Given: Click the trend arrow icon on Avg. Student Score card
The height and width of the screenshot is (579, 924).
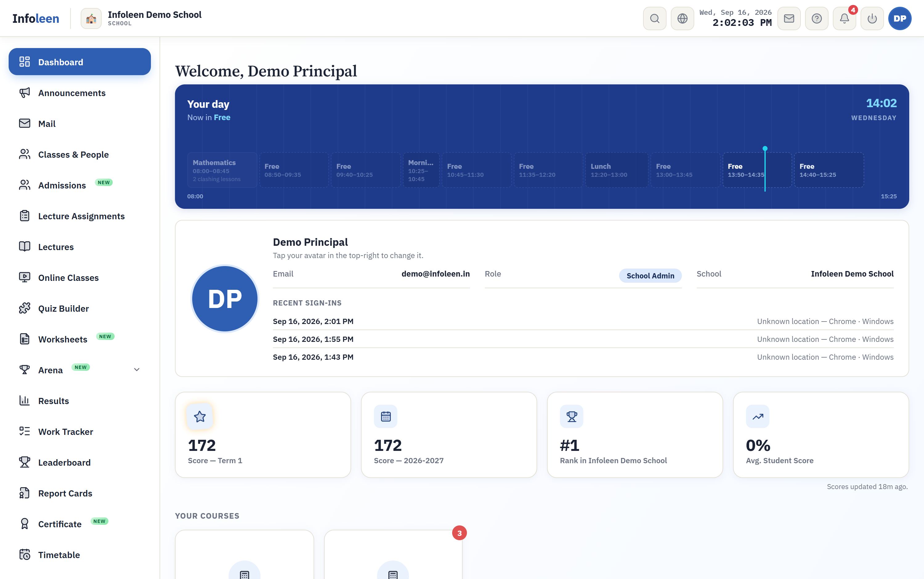Looking at the screenshot, I should tap(757, 416).
